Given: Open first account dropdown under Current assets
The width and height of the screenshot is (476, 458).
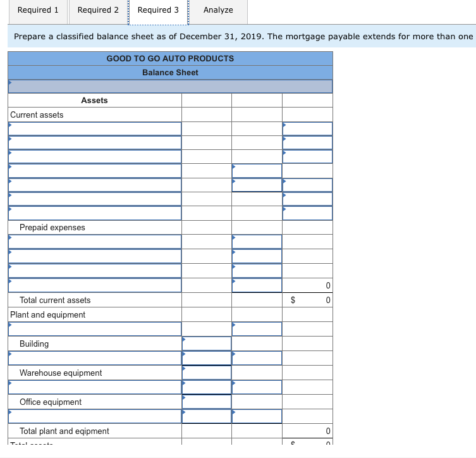Looking at the screenshot, I should click(x=95, y=129).
